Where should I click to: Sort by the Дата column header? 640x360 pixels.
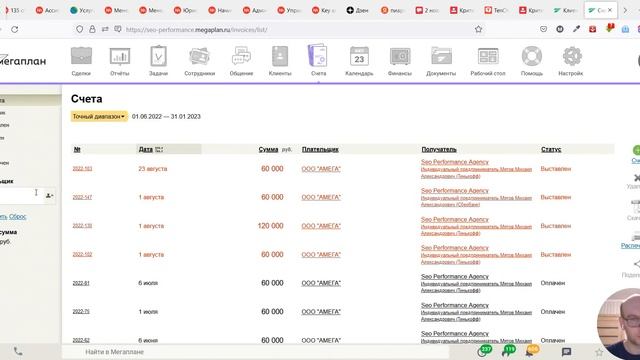pyautogui.click(x=146, y=149)
